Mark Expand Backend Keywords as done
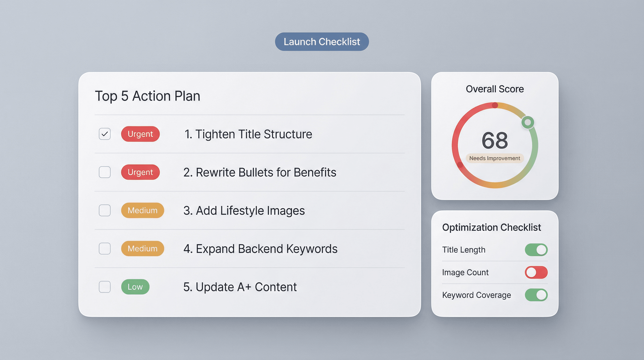This screenshot has height=360, width=644. pyautogui.click(x=105, y=249)
